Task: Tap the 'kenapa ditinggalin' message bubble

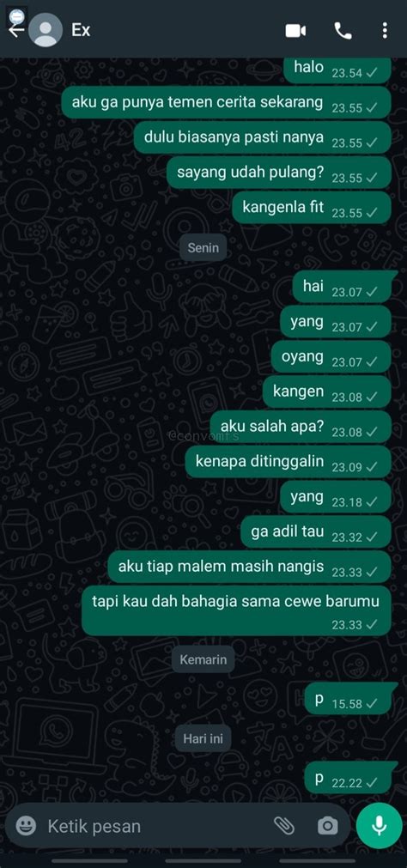Action: 288,462
